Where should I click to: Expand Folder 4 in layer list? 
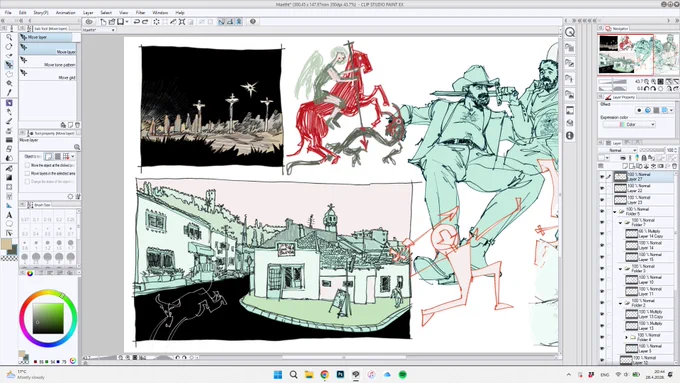tap(626, 337)
